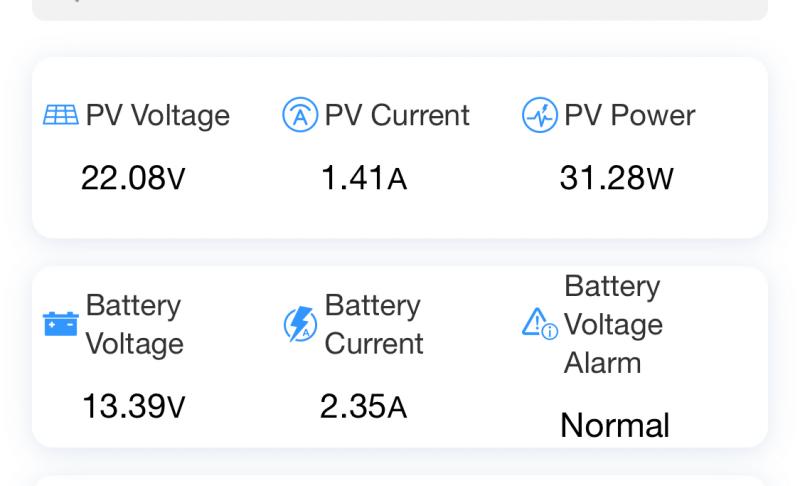Click the 31.28W PV power reading
This screenshot has height=486, width=800.
click(x=617, y=179)
